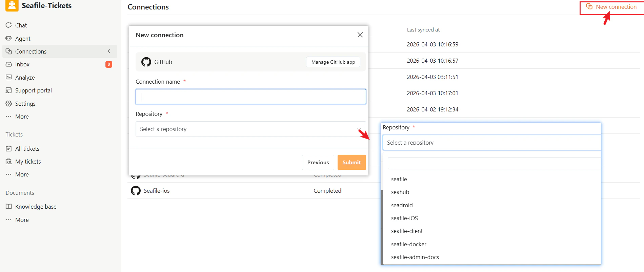Click the Seafile-Tickets title text
Screen dimensions: 644x272
(47, 5)
